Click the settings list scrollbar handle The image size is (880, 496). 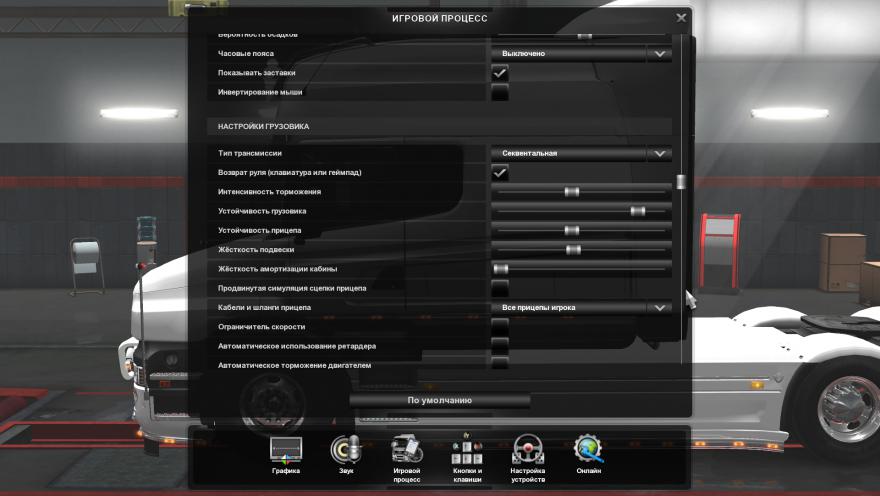681,182
